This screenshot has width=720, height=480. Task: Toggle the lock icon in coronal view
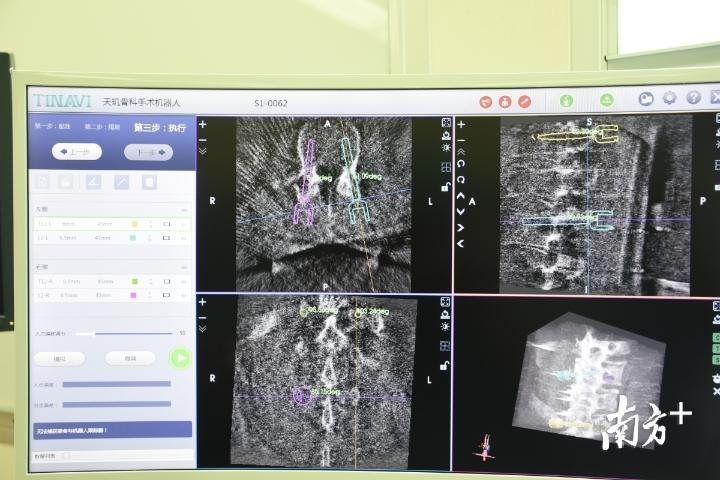click(x=445, y=367)
